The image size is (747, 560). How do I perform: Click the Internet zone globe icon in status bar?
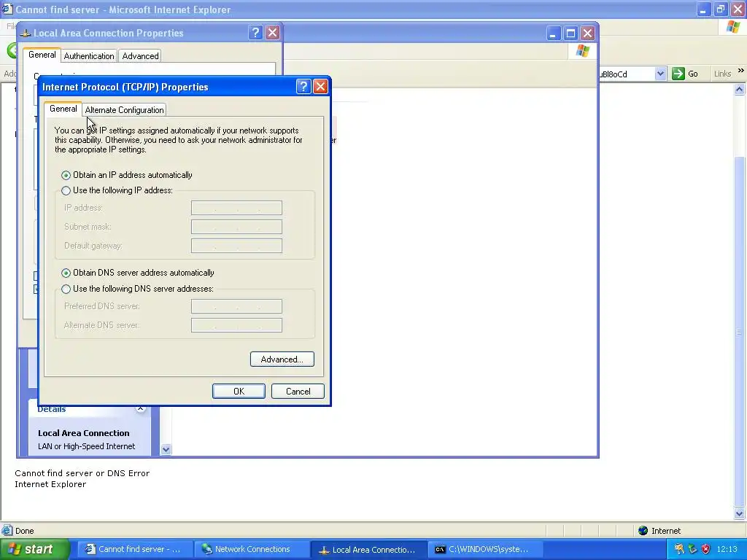[x=643, y=531]
